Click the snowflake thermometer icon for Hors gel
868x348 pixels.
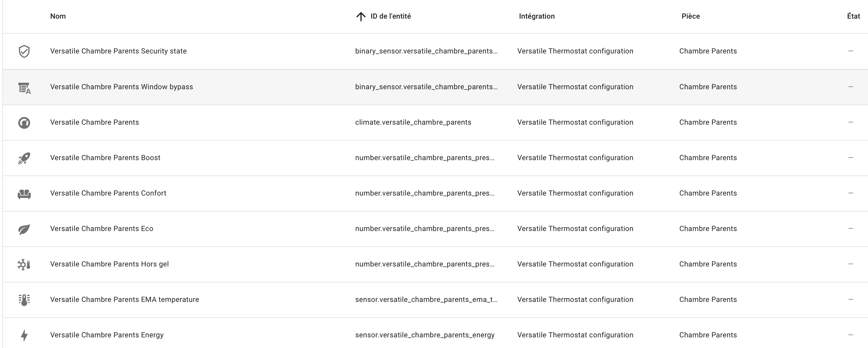24,265
